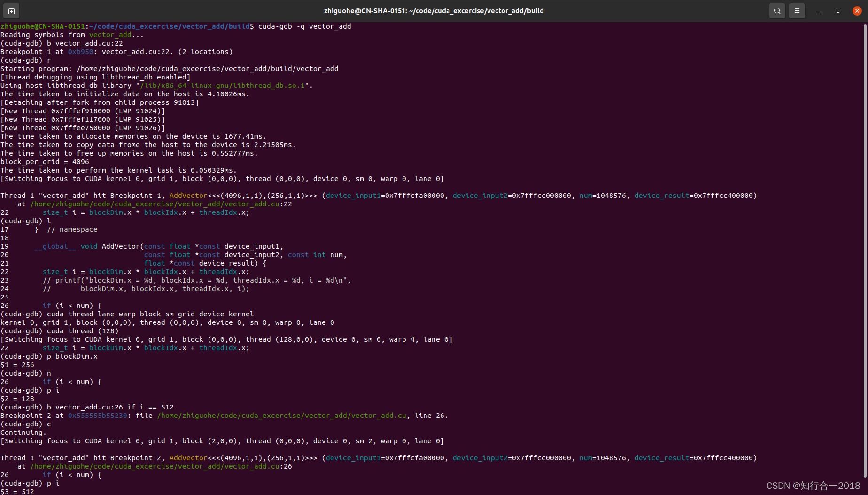Select the 0xb950 breakpoint address
The width and height of the screenshot is (868, 495).
81,52
